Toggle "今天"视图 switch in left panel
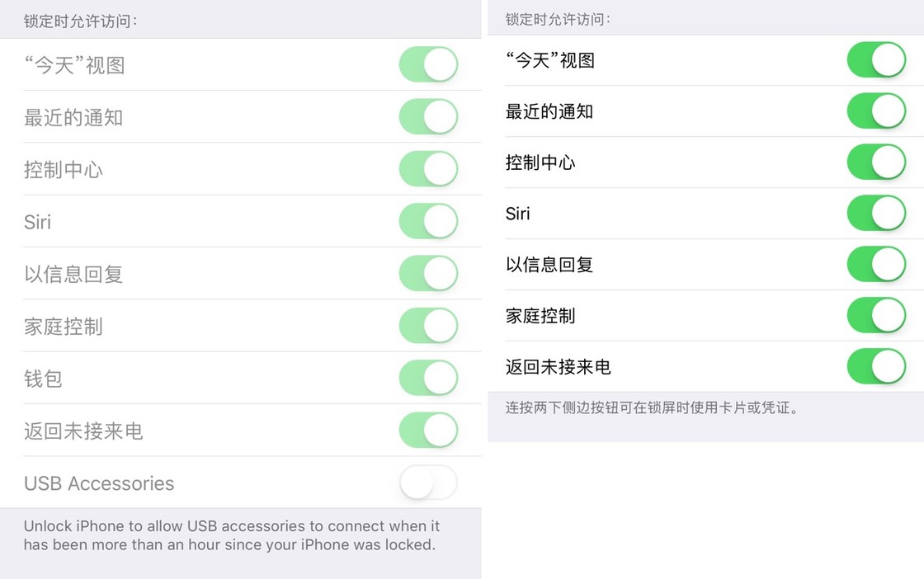924x579 pixels. pyautogui.click(x=428, y=64)
